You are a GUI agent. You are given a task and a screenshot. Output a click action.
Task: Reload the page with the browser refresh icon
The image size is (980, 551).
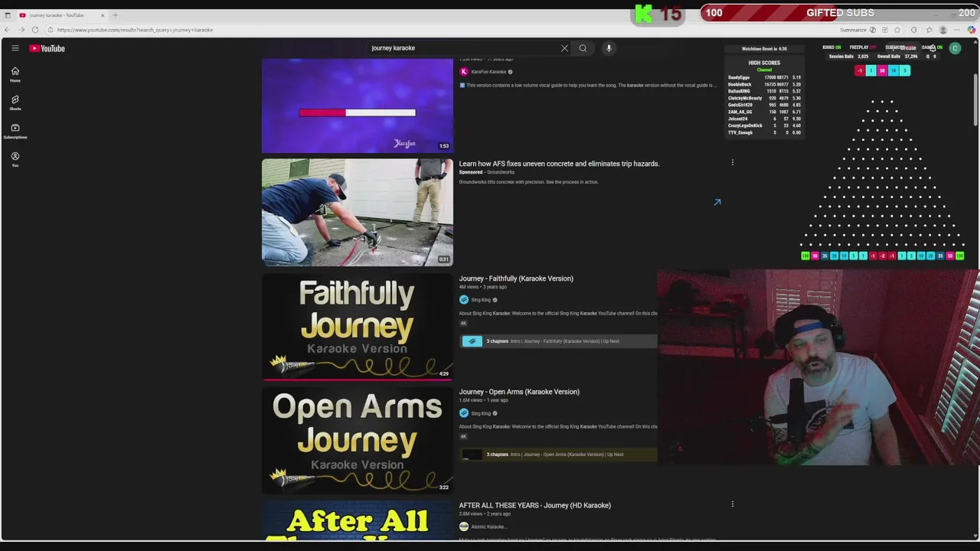(x=34, y=30)
